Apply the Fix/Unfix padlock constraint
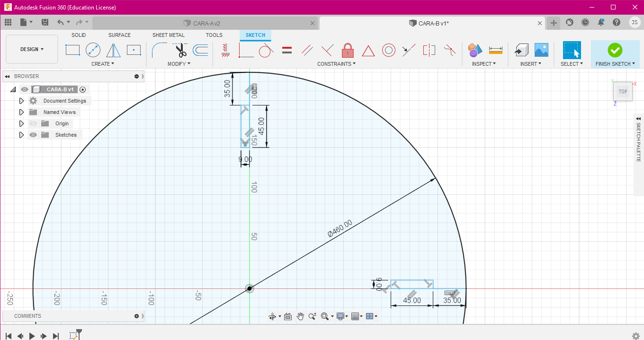644x340 pixels. click(348, 50)
